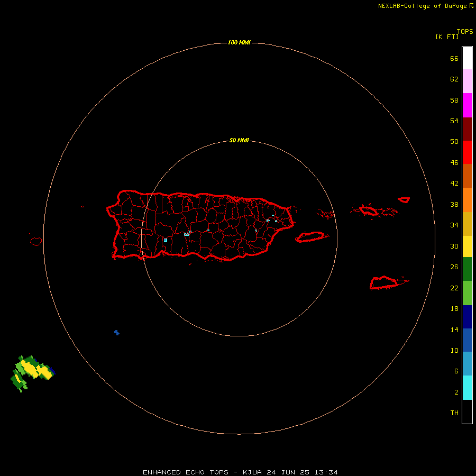Click the "ENHANCED ECHO TOPS - KJUA" caption

[202, 472]
